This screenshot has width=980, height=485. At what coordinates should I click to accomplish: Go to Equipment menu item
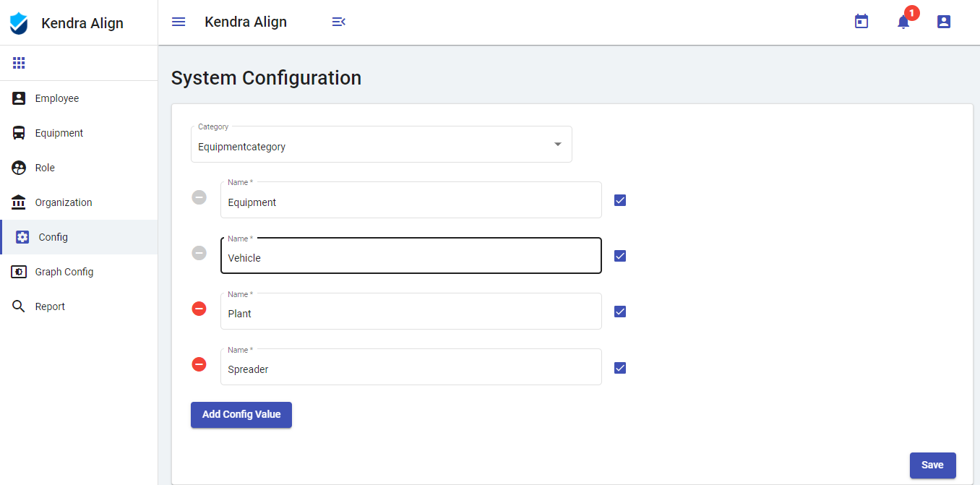[79, 133]
